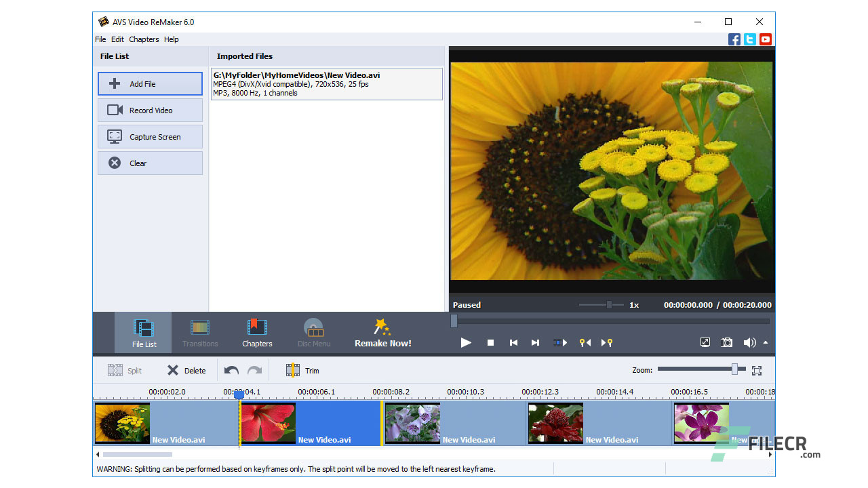Screen dimensions: 868x488
Task: Take a snapshot with camera icon
Action: click(x=727, y=343)
